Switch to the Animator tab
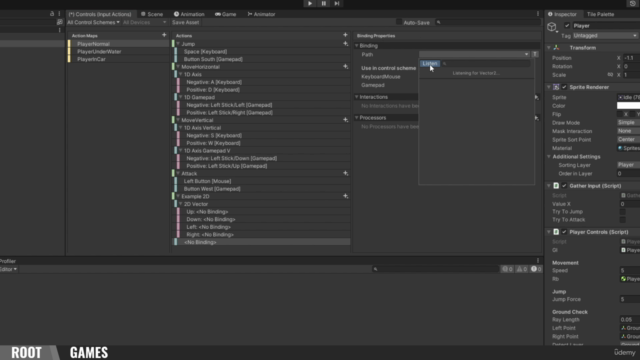 (261, 14)
